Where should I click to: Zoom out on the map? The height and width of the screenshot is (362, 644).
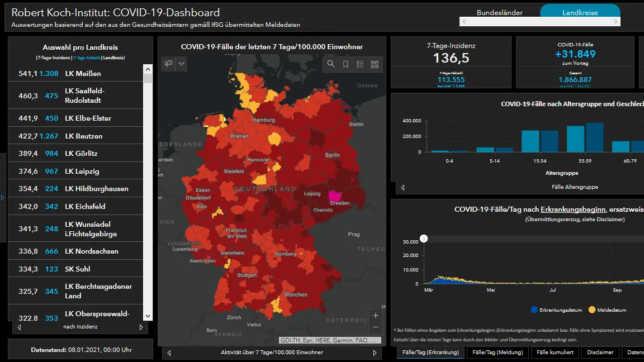pos(376,327)
